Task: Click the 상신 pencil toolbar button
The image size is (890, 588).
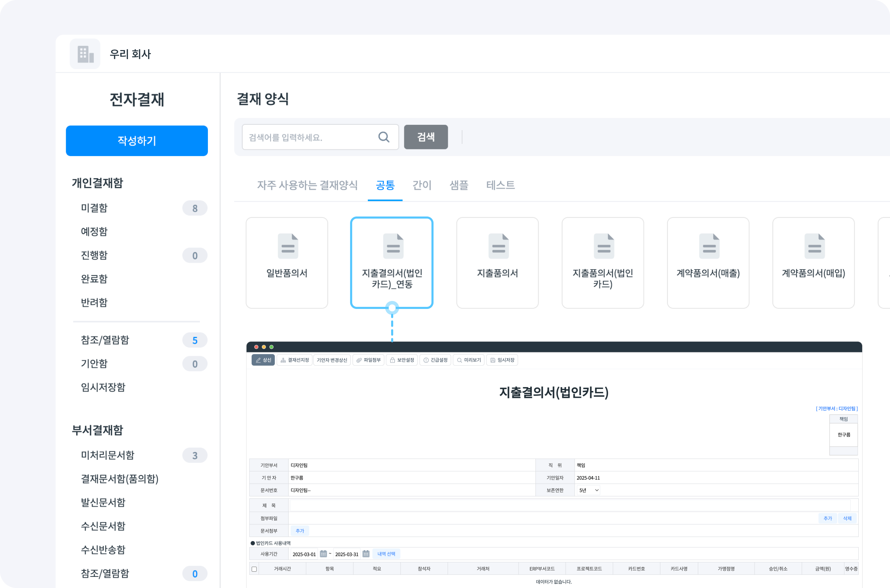Action: [263, 360]
